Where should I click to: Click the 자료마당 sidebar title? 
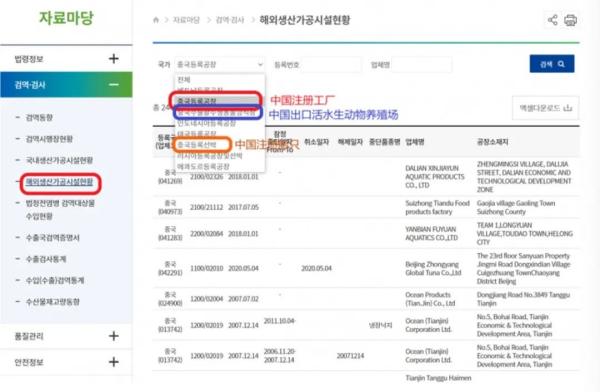pos(66,18)
